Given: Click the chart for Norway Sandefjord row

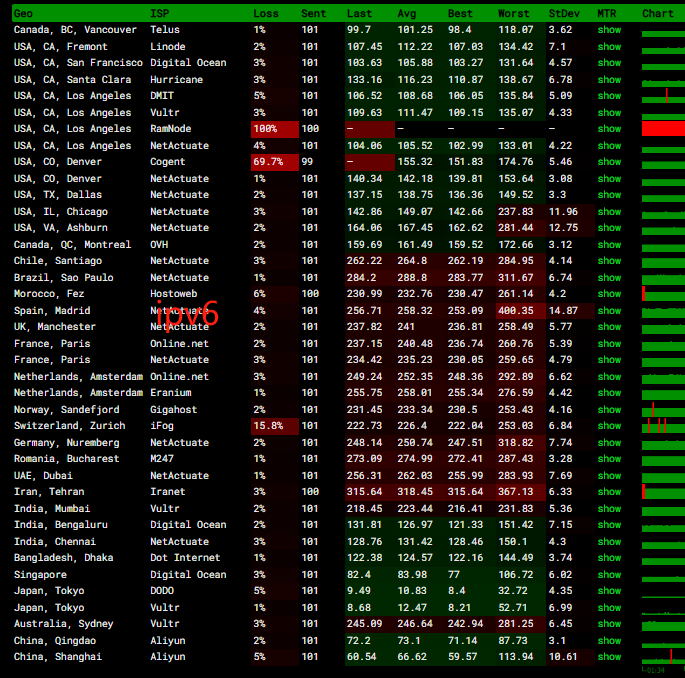Looking at the screenshot, I should [x=663, y=410].
